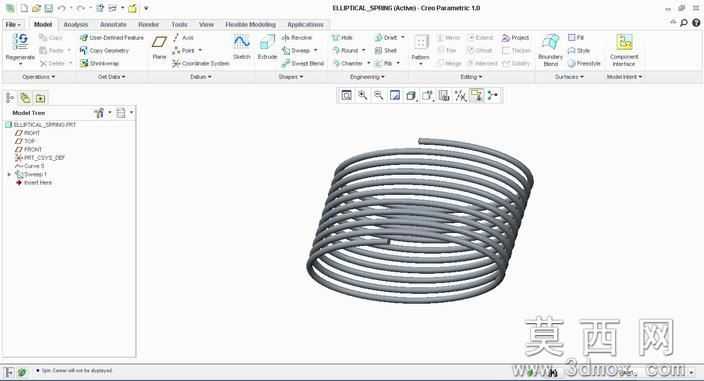The width and height of the screenshot is (704, 381).
Task: Open the Operations group dropdown
Action: tap(39, 77)
